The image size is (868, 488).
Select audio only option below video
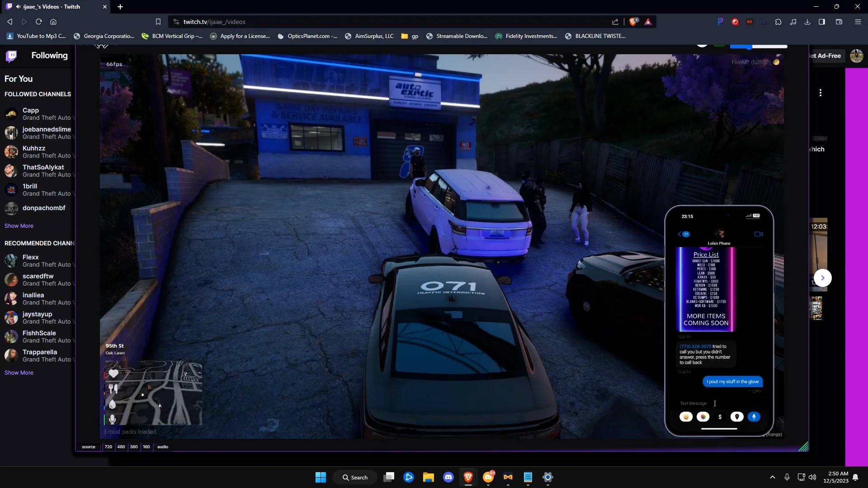pyautogui.click(x=163, y=447)
